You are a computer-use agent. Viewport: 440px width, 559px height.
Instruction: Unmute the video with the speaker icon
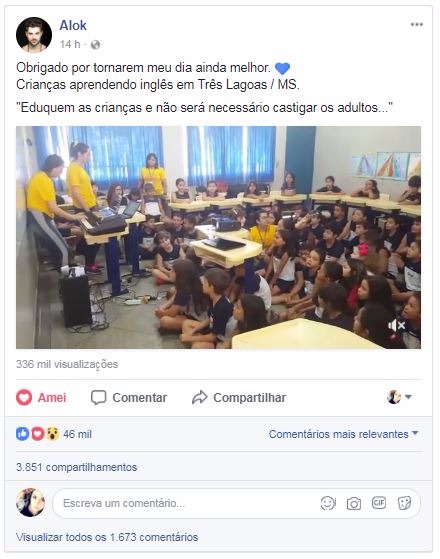[396, 325]
